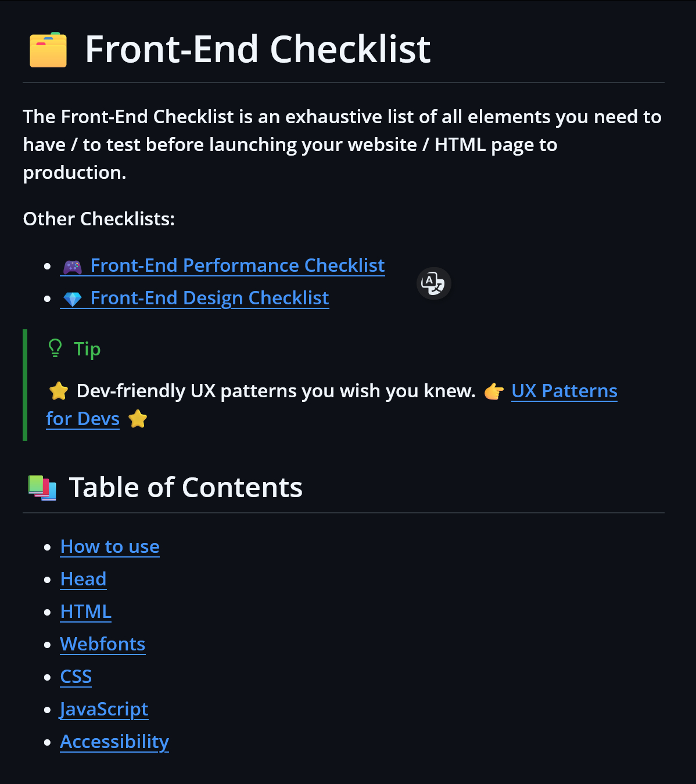
Task: Go to the Head section link
Action: [x=83, y=579]
